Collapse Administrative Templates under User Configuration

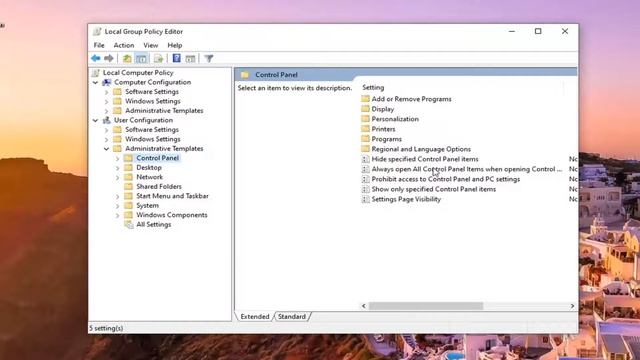click(106, 149)
